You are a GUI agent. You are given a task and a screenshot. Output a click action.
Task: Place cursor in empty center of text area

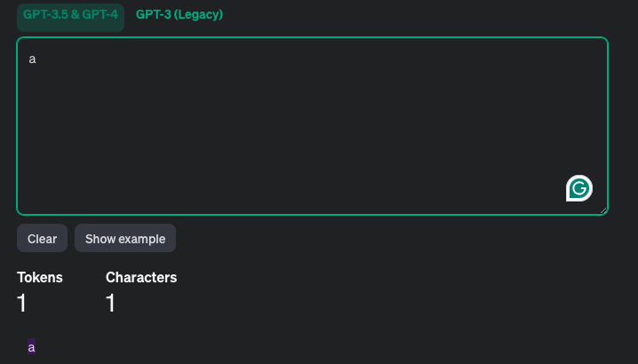click(x=311, y=133)
